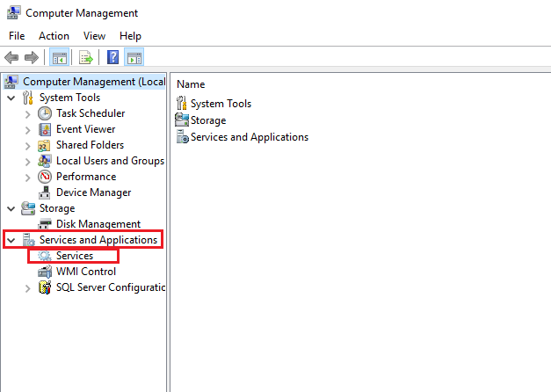The image size is (551, 392).
Task: Select Local Users and Groups label
Action: pos(111,161)
